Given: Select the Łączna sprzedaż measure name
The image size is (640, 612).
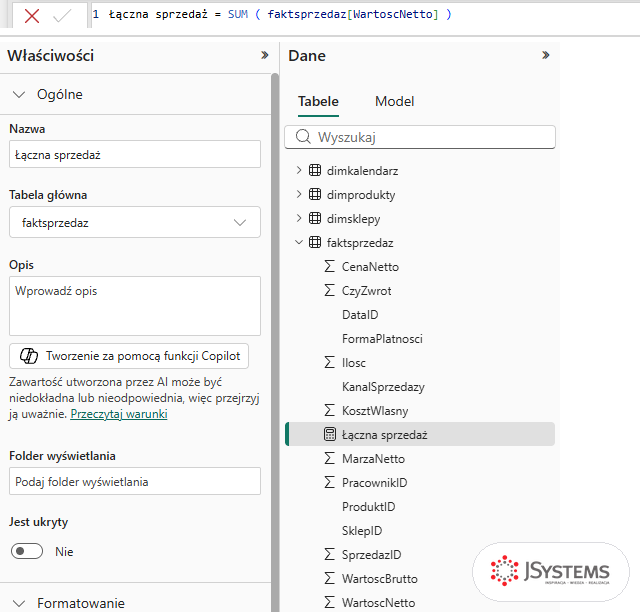Looking at the screenshot, I should (x=384, y=435).
